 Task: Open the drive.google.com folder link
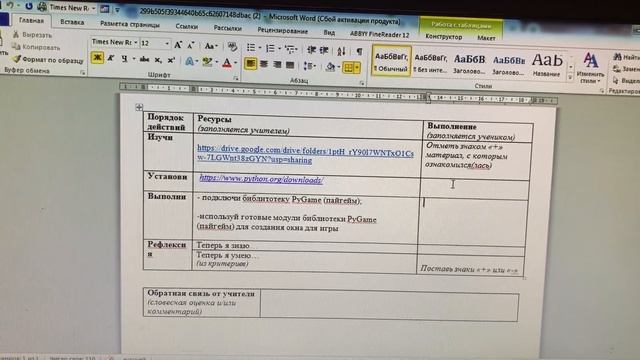(x=305, y=155)
